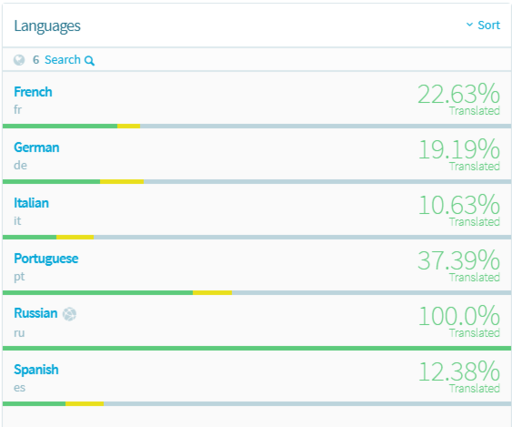
Task: Click the globe icon next to Russian
Action: tap(70, 314)
